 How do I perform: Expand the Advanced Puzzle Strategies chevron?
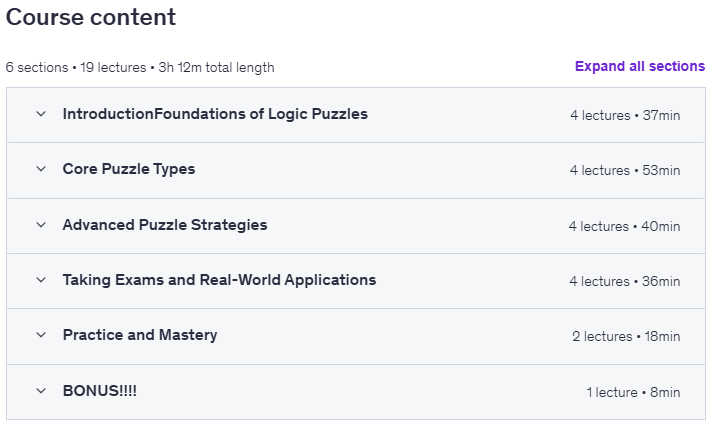click(41, 225)
